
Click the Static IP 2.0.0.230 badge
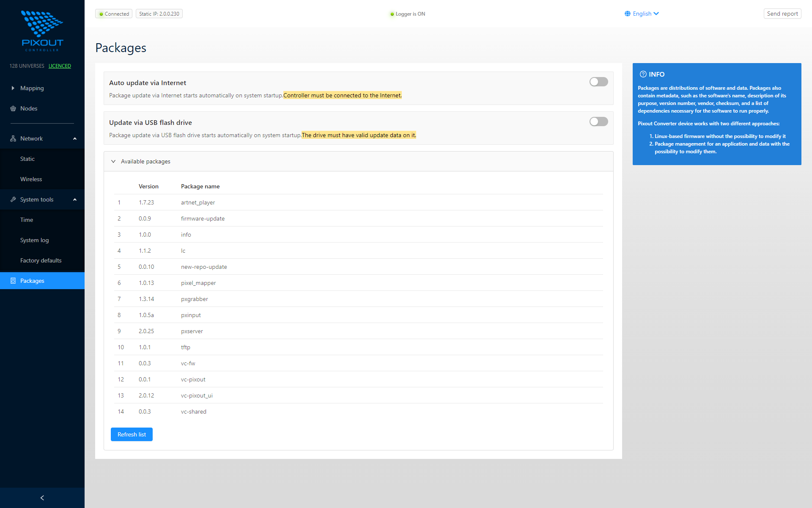click(159, 14)
